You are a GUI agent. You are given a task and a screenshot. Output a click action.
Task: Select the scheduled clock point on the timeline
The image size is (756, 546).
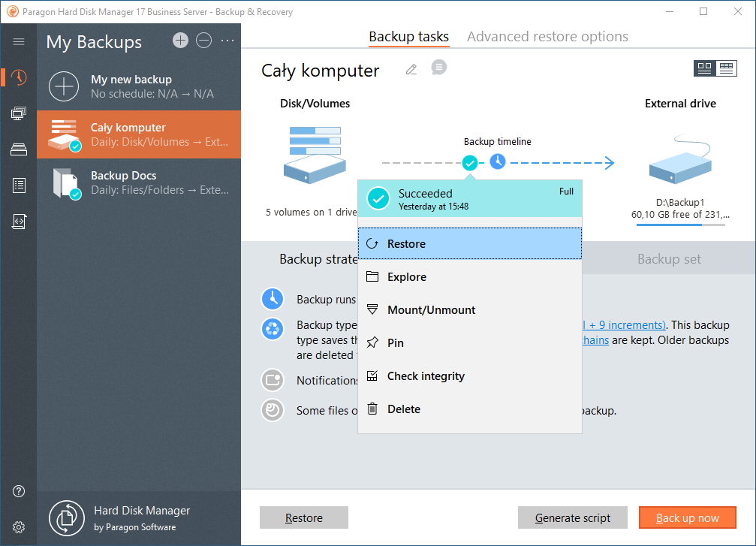498,161
